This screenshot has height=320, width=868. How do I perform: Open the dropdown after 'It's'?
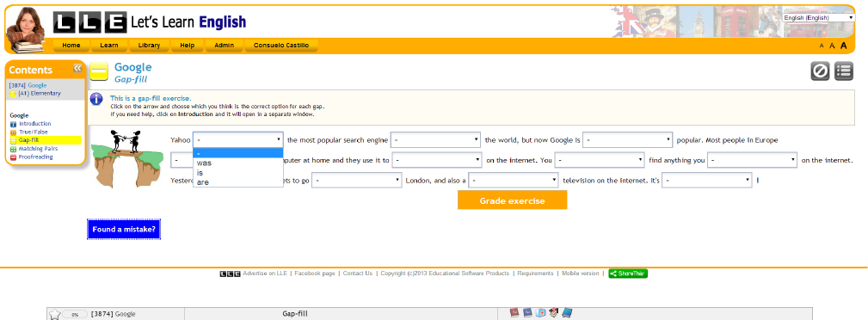point(707,181)
